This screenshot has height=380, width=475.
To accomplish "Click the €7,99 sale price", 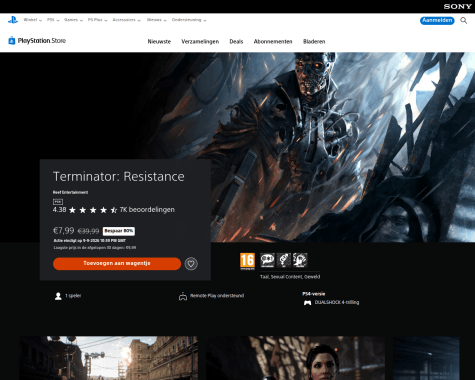I will point(64,231).
